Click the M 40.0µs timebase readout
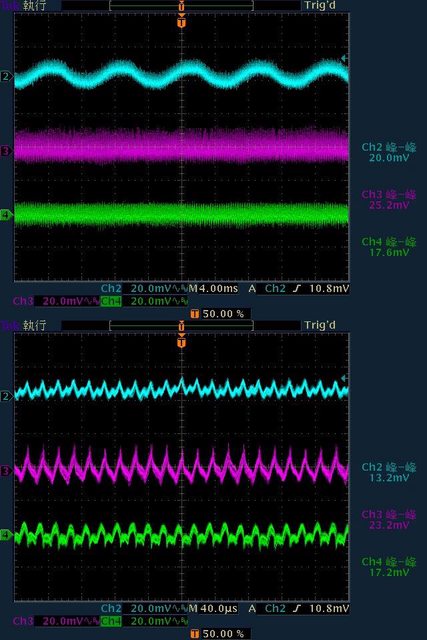This screenshot has width=427, height=640. point(213,609)
